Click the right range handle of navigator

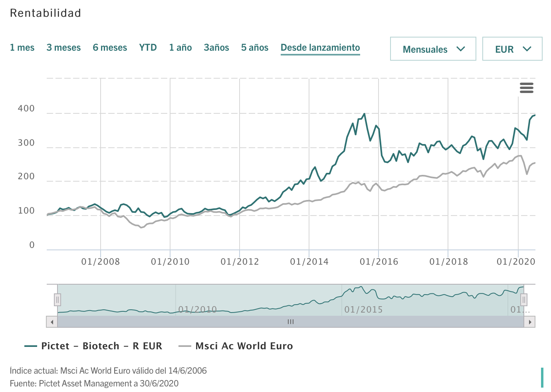pyautogui.click(x=523, y=299)
